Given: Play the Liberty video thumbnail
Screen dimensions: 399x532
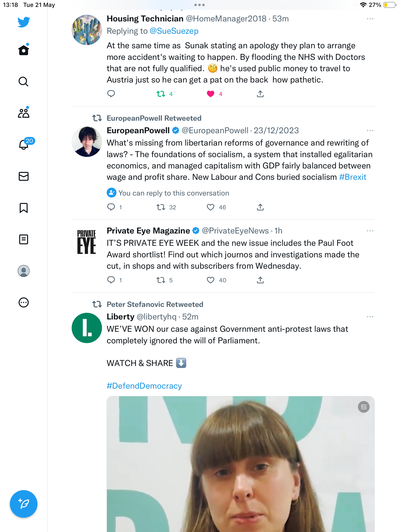Looking at the screenshot, I should 241,464.
